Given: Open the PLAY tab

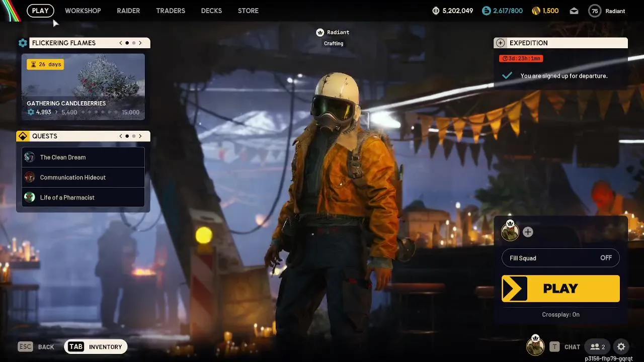Looking at the screenshot, I should coord(40,11).
